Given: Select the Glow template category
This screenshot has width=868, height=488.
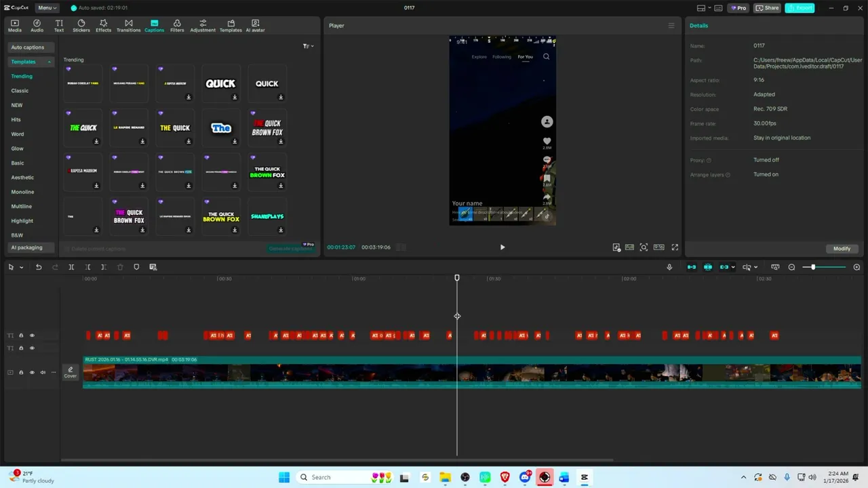Looking at the screenshot, I should 18,148.
